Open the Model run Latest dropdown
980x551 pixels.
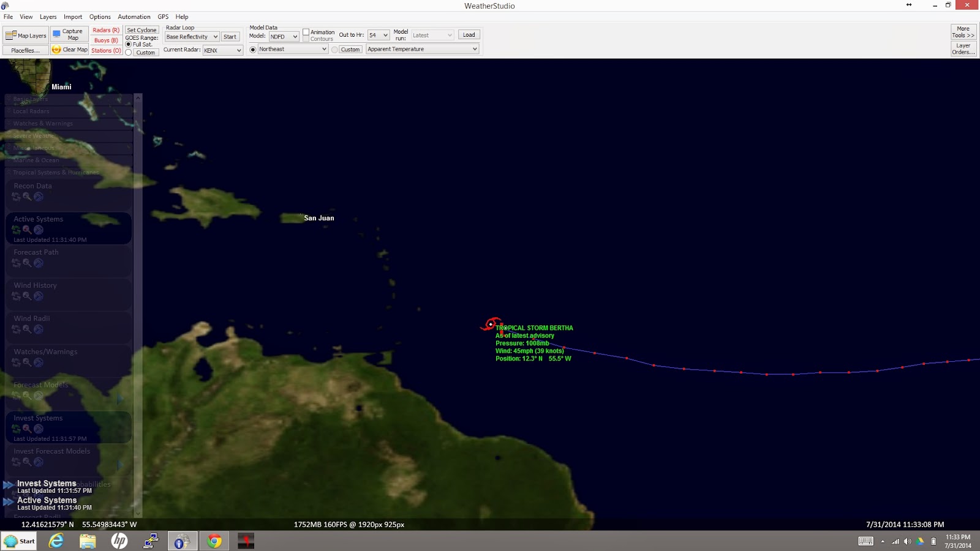pos(432,36)
